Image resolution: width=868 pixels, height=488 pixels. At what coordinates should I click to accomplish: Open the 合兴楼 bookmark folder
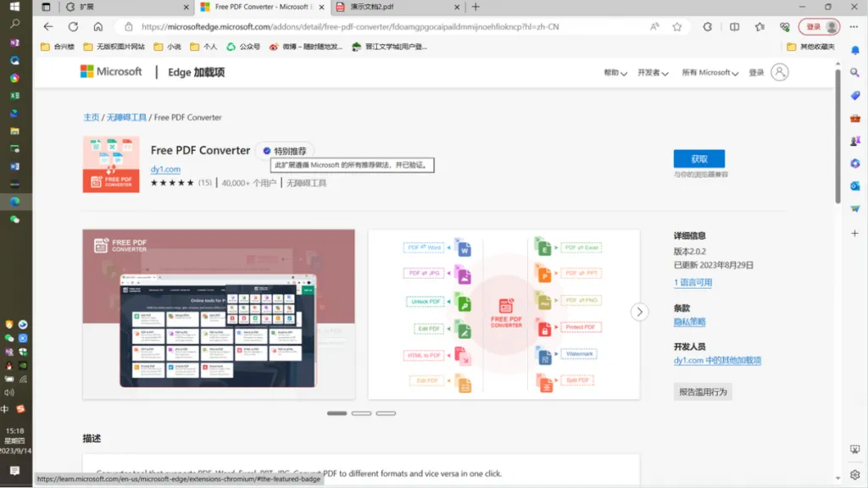pyautogui.click(x=58, y=47)
